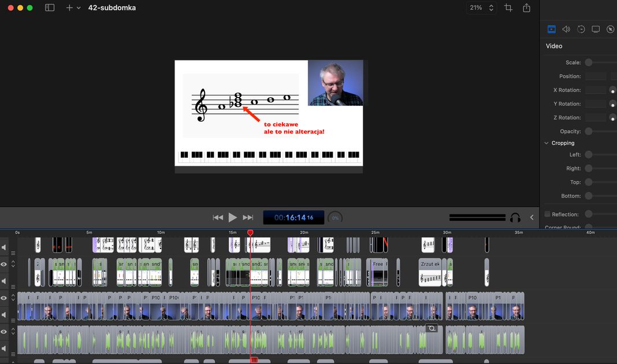Open the Video properties tab icon
This screenshot has width=617, height=364.
[x=551, y=29]
